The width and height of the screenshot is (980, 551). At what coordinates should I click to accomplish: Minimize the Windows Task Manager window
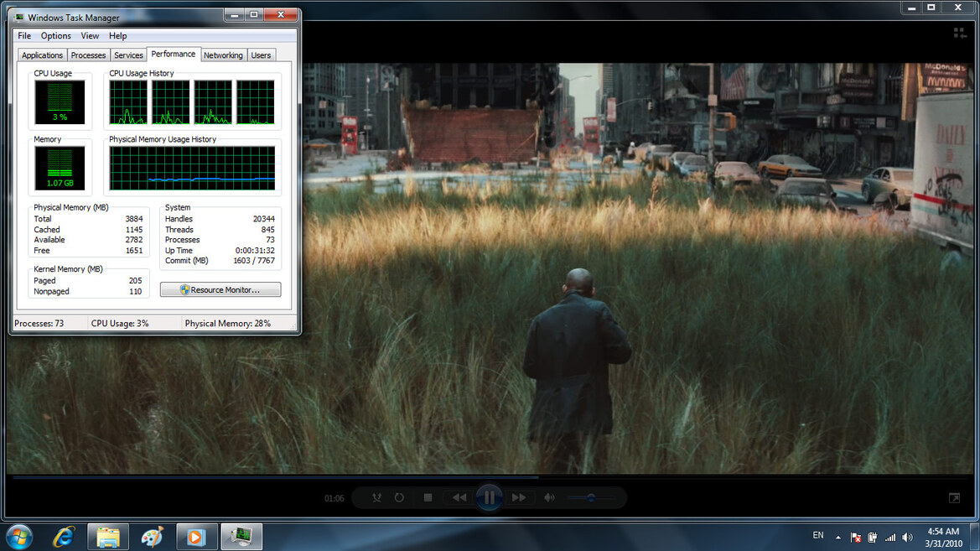(x=235, y=14)
